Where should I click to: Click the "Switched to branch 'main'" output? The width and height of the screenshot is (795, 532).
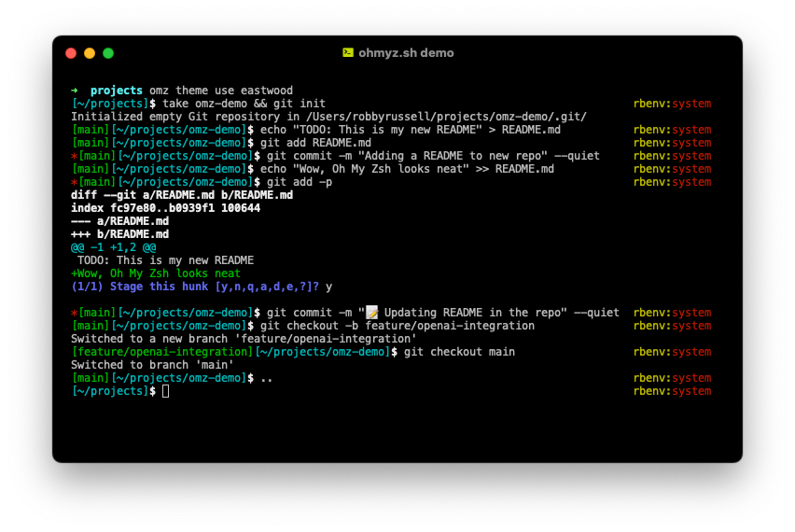(x=152, y=365)
